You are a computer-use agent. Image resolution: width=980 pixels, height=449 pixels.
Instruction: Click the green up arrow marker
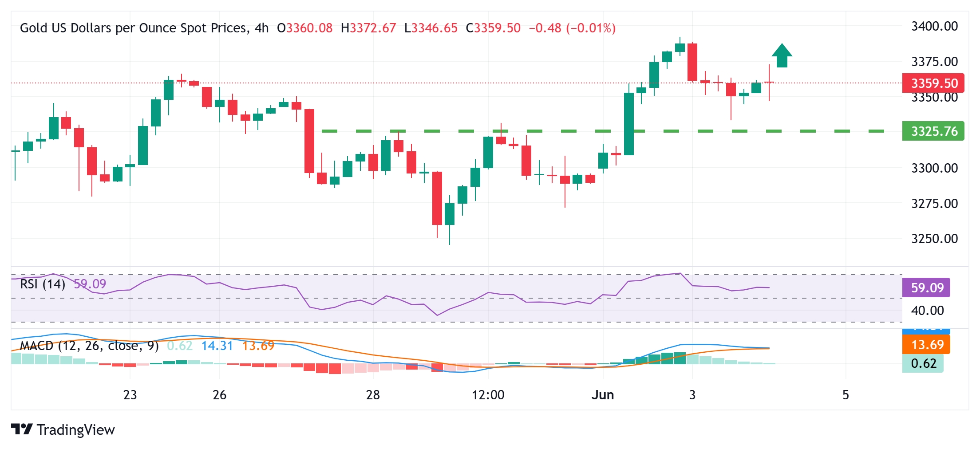point(782,55)
